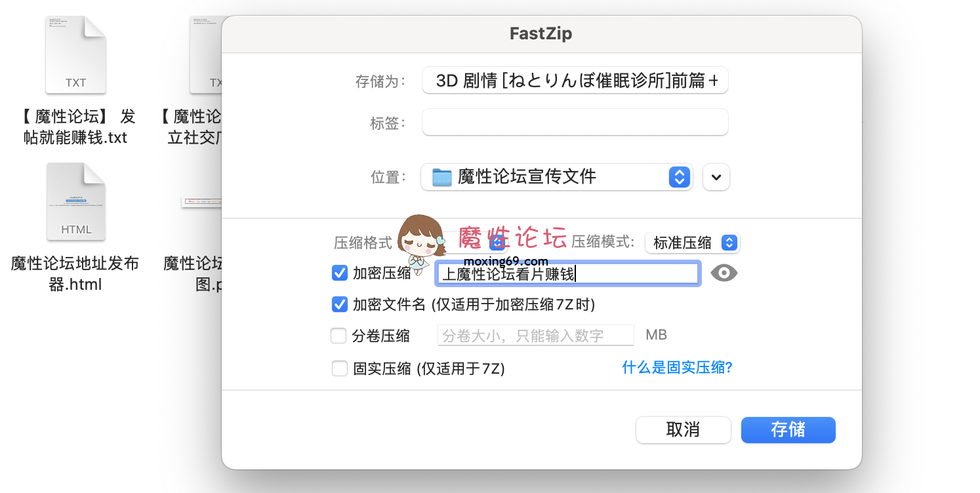Click the folder icon in the location popup
This screenshot has width=980, height=493.
click(442, 177)
